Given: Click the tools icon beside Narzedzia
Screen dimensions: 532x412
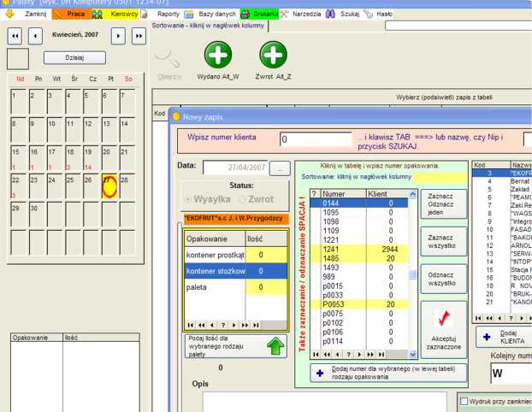Looking at the screenshot, I should click(284, 14).
